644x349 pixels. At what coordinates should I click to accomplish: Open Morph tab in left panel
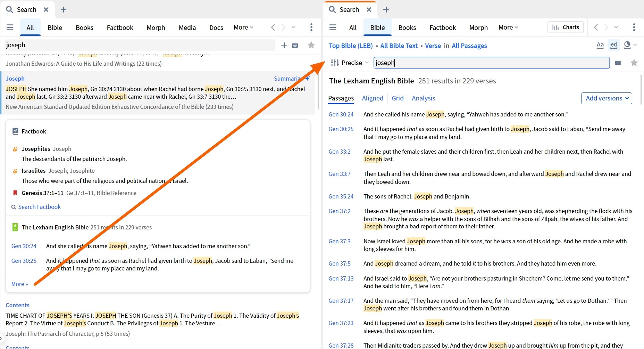156,27
